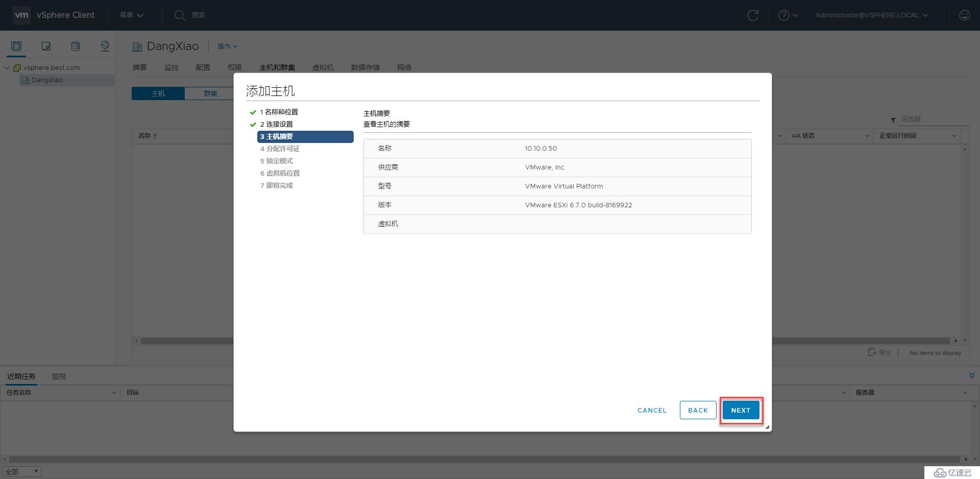Switch to the 数据存储 tab

[365, 67]
